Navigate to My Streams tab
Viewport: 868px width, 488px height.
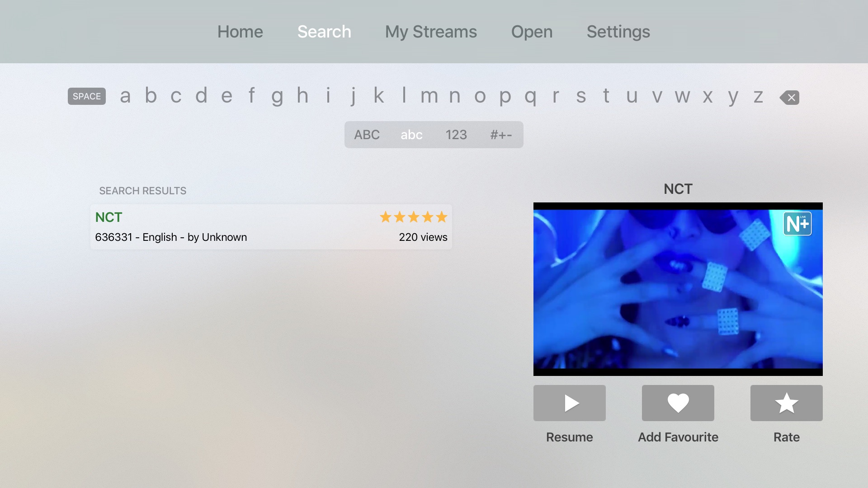(431, 31)
